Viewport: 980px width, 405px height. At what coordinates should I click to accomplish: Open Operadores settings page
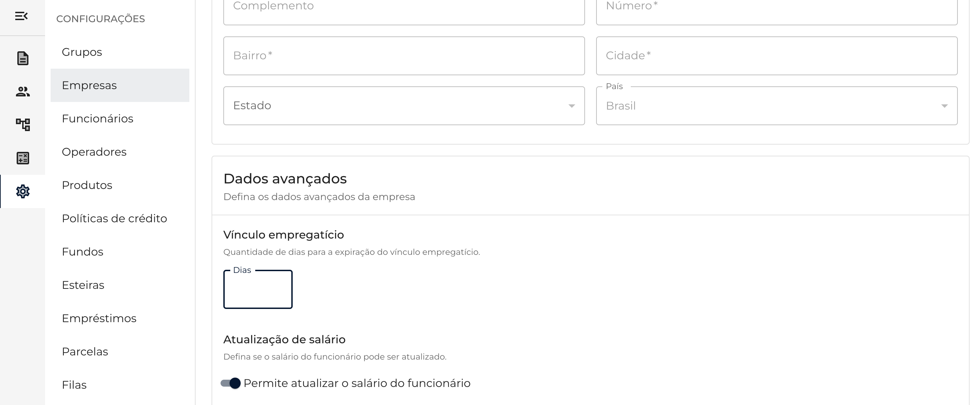click(x=94, y=152)
